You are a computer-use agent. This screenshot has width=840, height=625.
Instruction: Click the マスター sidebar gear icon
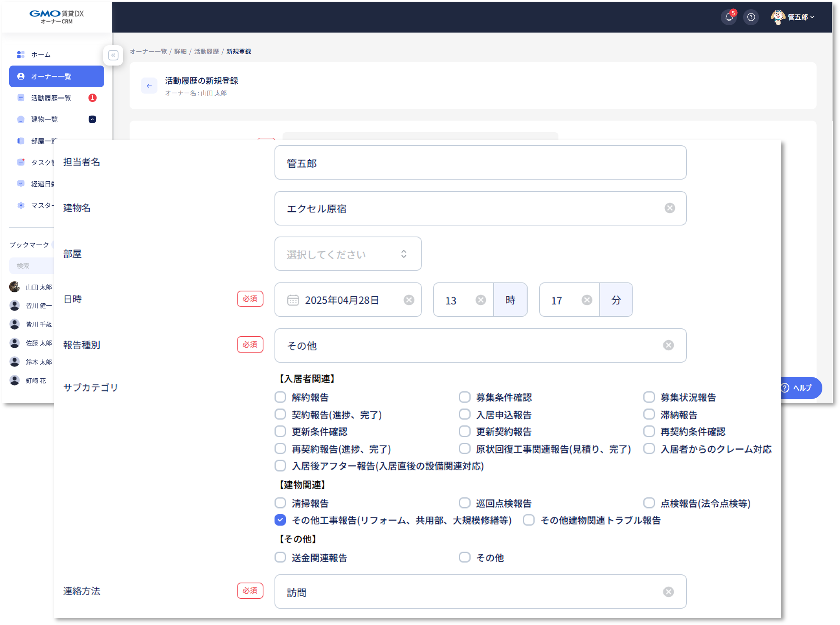click(21, 205)
